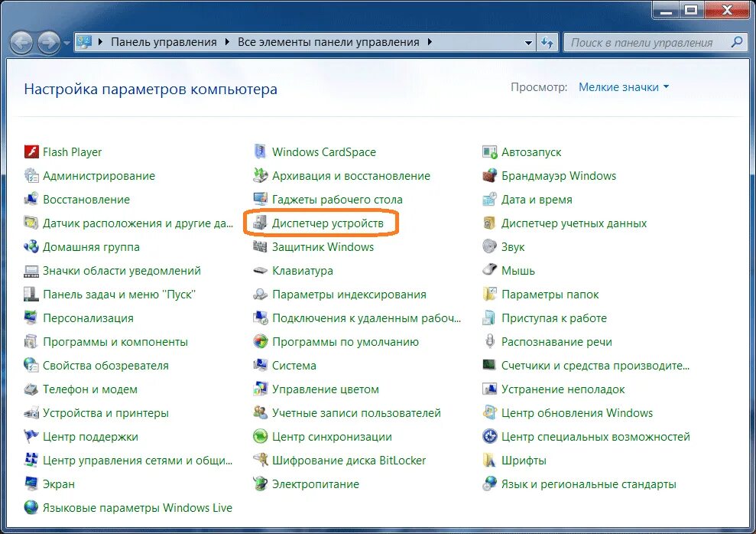The image size is (756, 534).
Task: Open the Управление цветом icon
Action: point(261,389)
